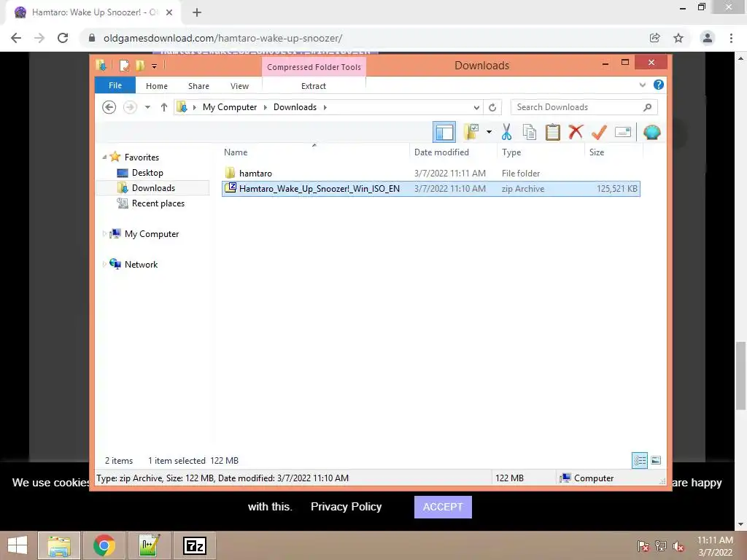
Task: Expand the ribbon with the chevron
Action: pos(642,85)
